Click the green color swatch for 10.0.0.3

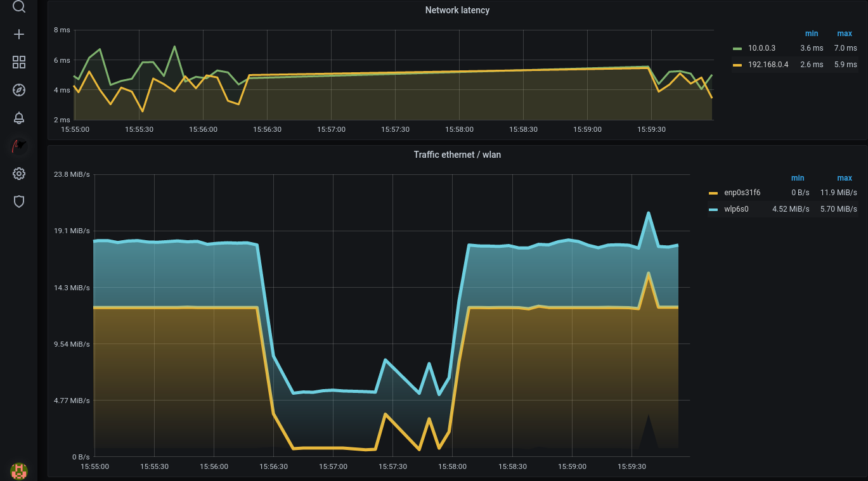(x=737, y=48)
